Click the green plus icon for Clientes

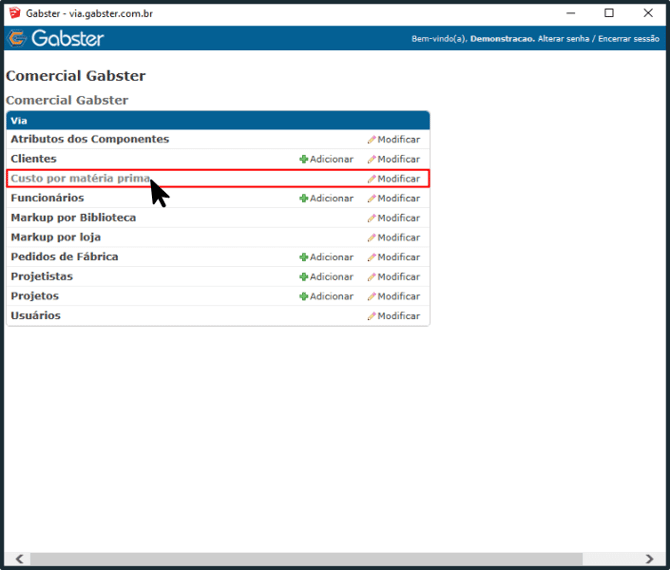(x=304, y=159)
